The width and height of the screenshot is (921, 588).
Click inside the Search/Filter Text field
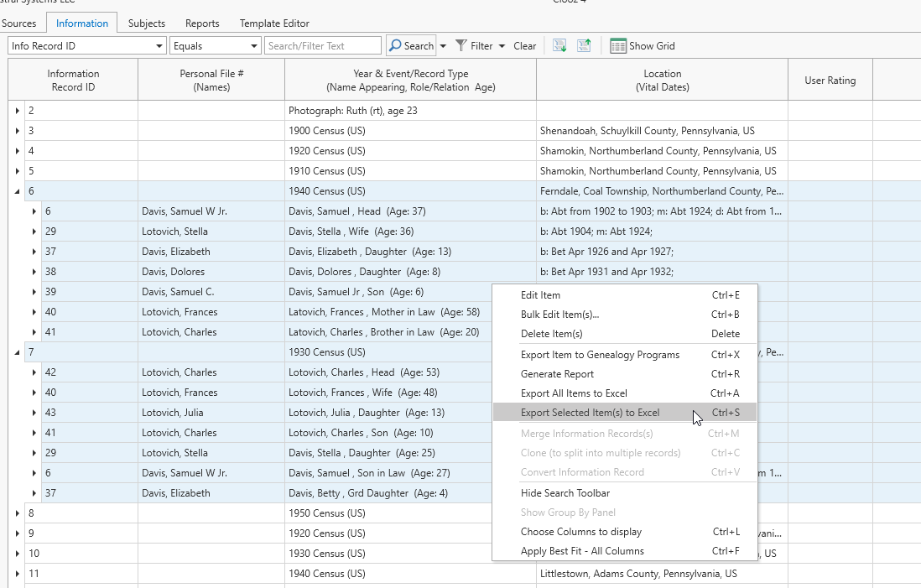pos(323,45)
